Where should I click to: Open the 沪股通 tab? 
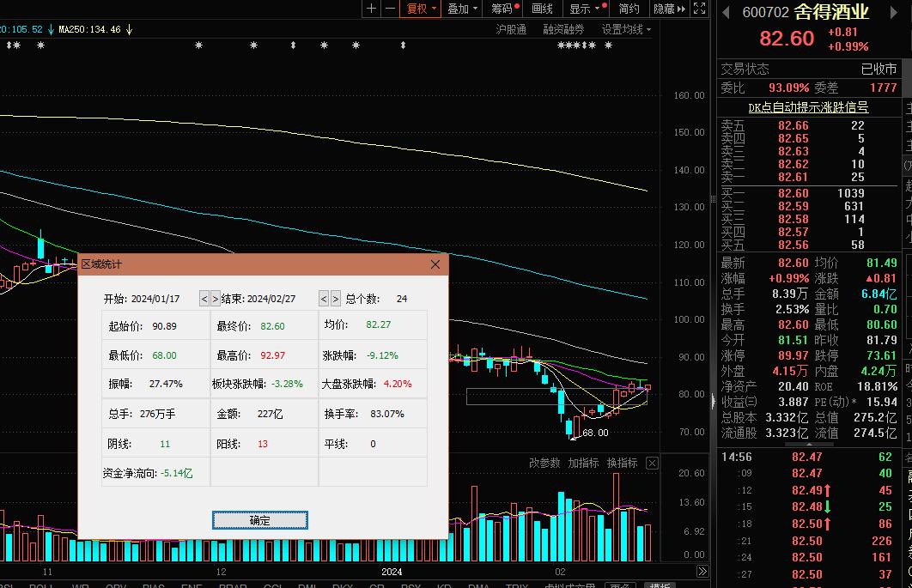(x=511, y=29)
